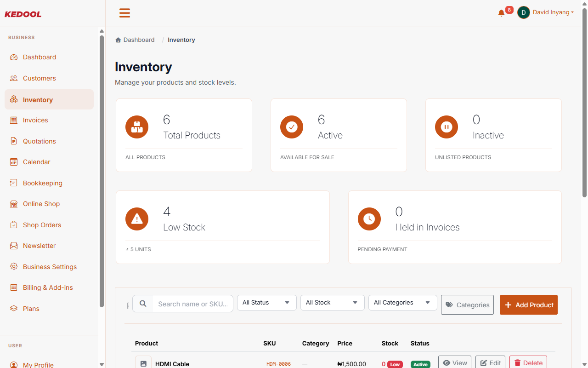Click the Shop Orders bag icon
This screenshot has height=368, width=588.
14,225
